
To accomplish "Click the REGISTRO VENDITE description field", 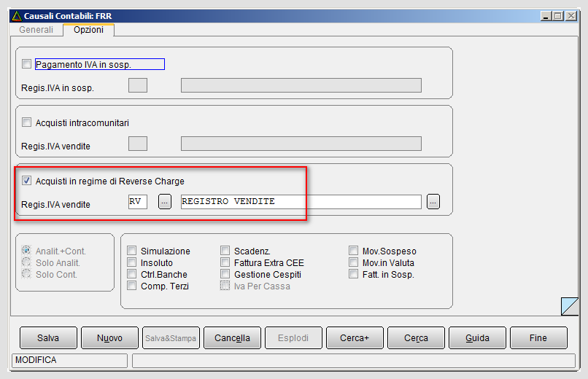I will (x=301, y=201).
